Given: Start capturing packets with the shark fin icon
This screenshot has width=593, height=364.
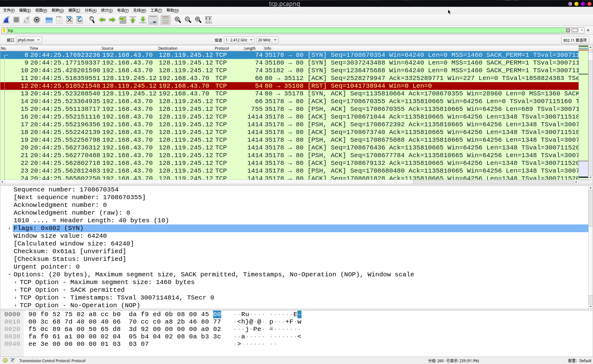Looking at the screenshot, I should [6, 20].
